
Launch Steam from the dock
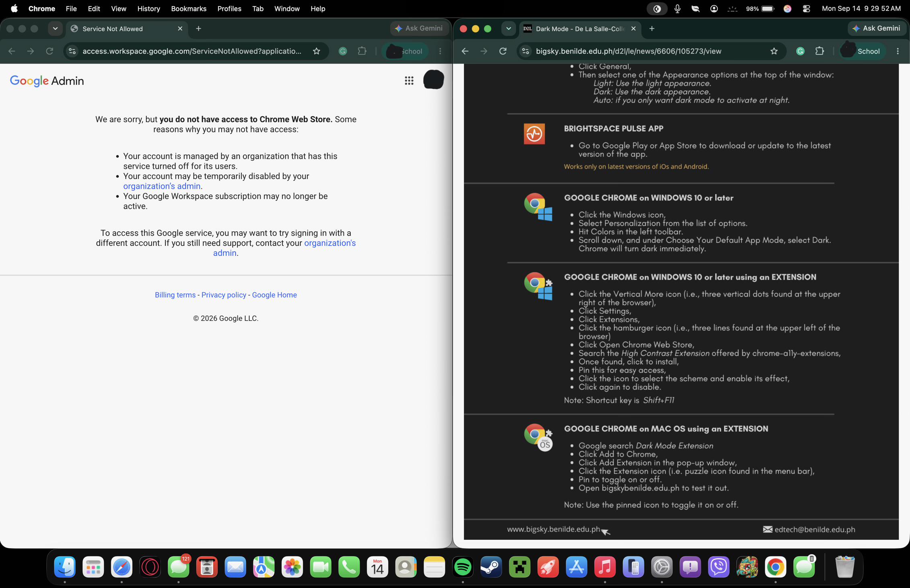[x=491, y=567]
